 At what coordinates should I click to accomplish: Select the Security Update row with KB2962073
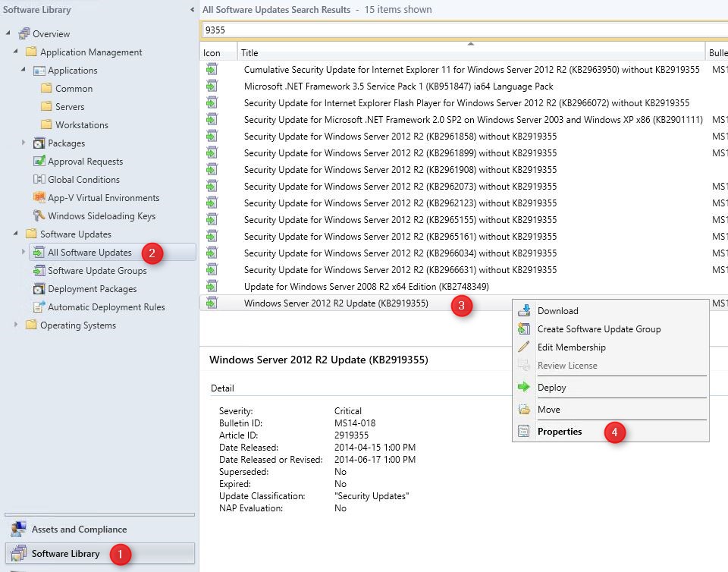464,187
